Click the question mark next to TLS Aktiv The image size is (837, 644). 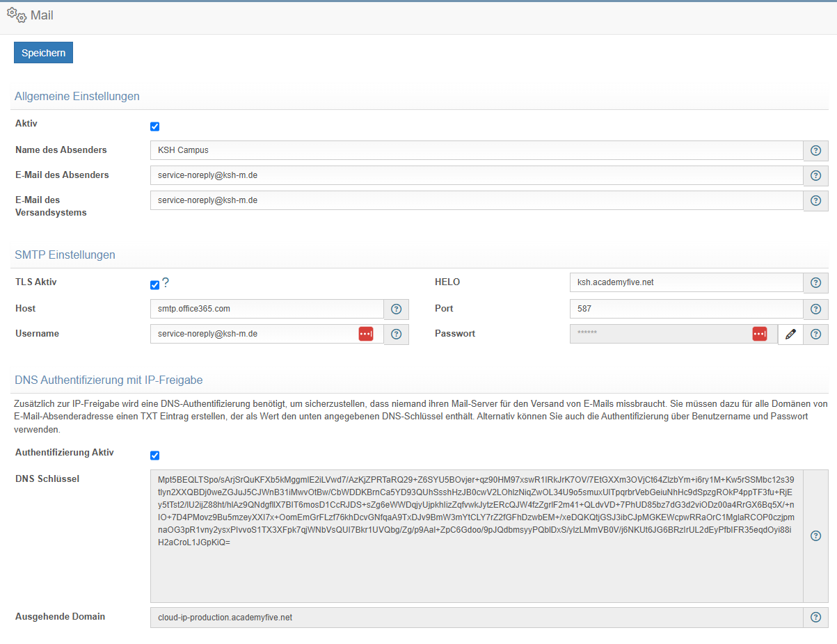[166, 282]
